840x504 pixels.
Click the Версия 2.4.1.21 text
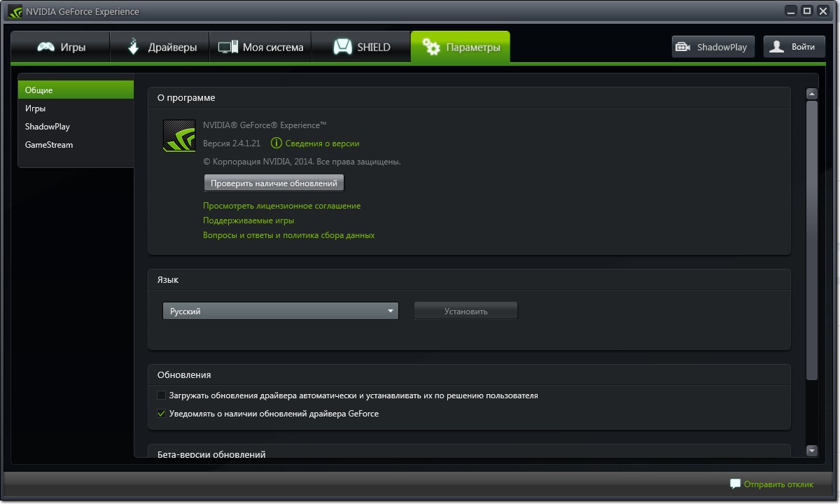click(232, 143)
